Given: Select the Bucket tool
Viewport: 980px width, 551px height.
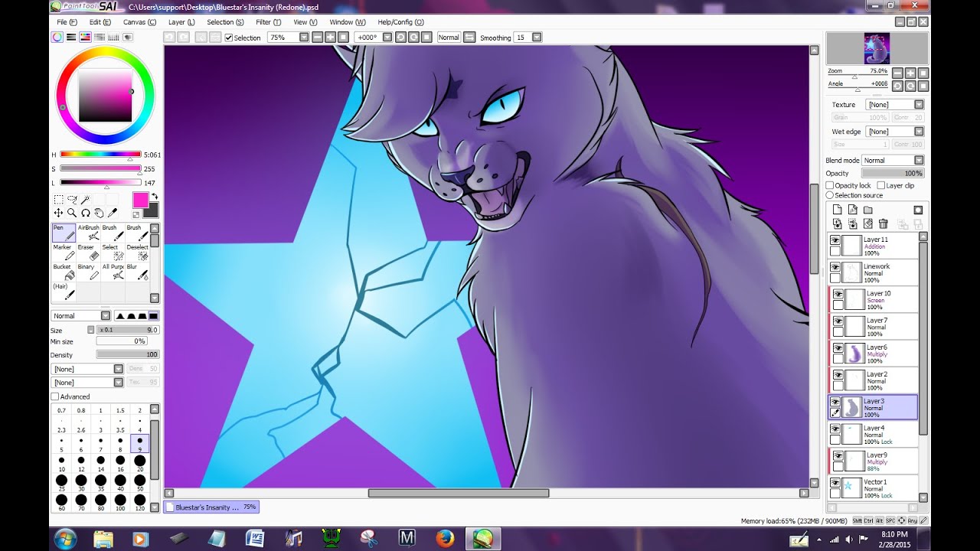Looking at the screenshot, I should [64, 272].
